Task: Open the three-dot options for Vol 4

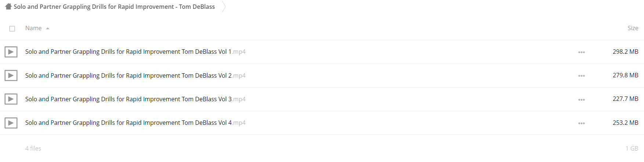Action: pyautogui.click(x=582, y=123)
